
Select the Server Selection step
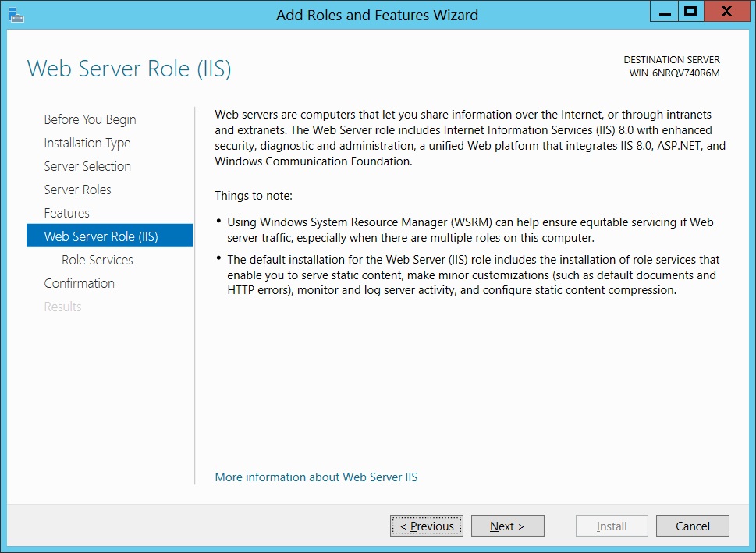87,166
